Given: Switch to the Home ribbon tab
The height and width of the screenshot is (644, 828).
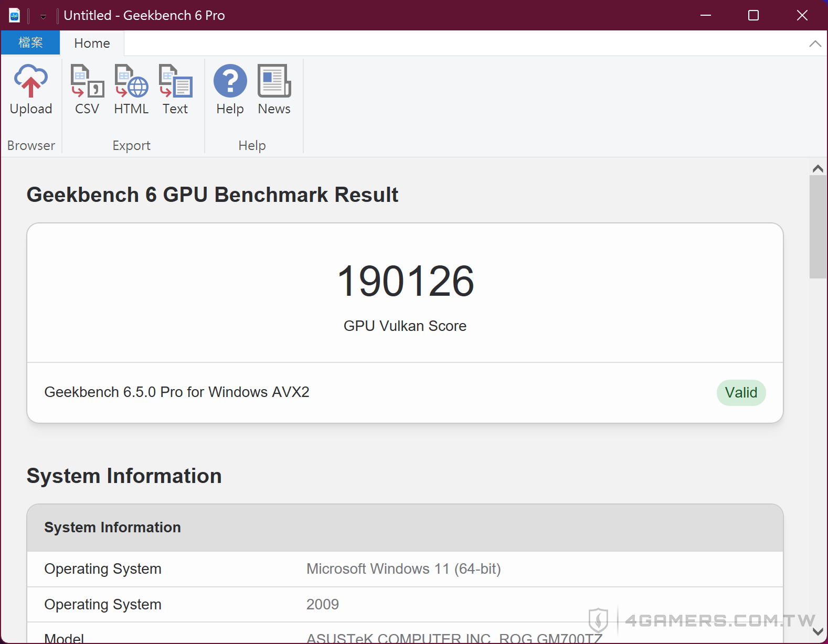Looking at the screenshot, I should coord(92,44).
